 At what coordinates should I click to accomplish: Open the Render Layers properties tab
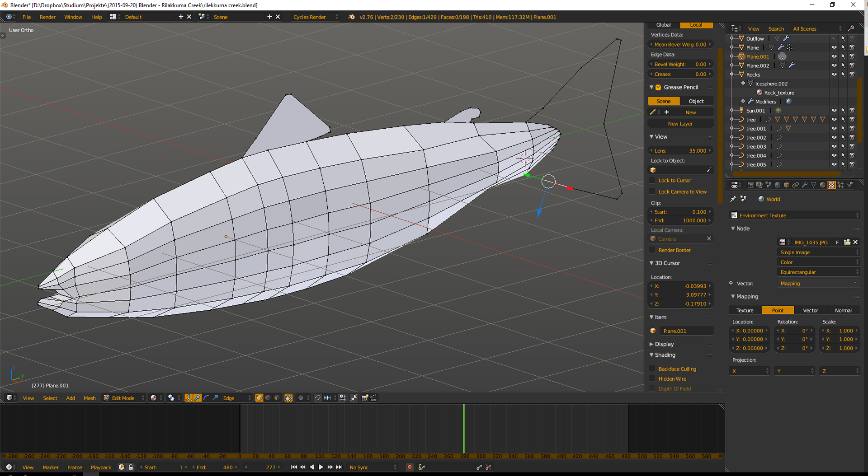pos(759,185)
